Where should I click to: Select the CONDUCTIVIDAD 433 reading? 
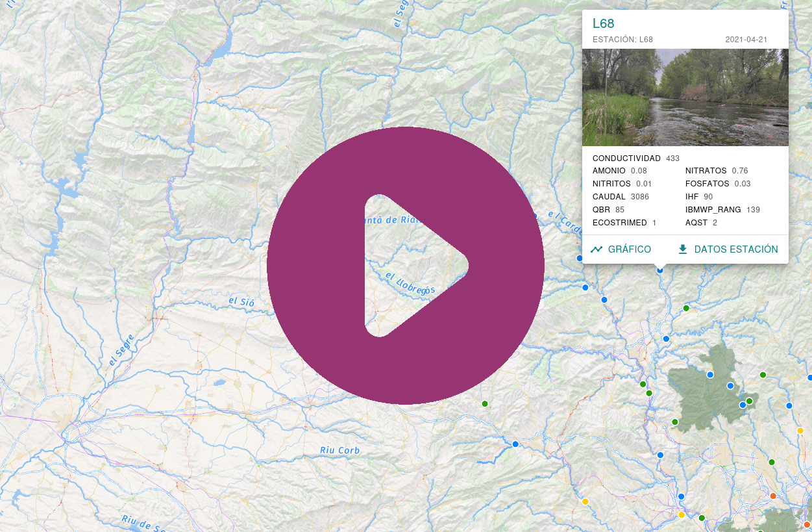click(636, 158)
